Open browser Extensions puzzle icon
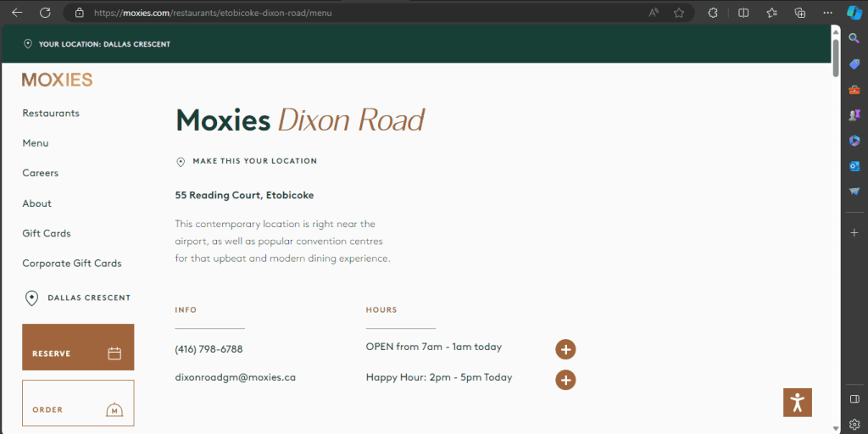Image resolution: width=868 pixels, height=434 pixels. (713, 13)
